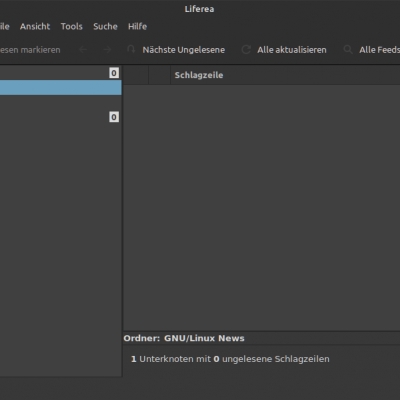Select the highlighted blue feed row
The height and width of the screenshot is (400, 400).
pos(61,88)
